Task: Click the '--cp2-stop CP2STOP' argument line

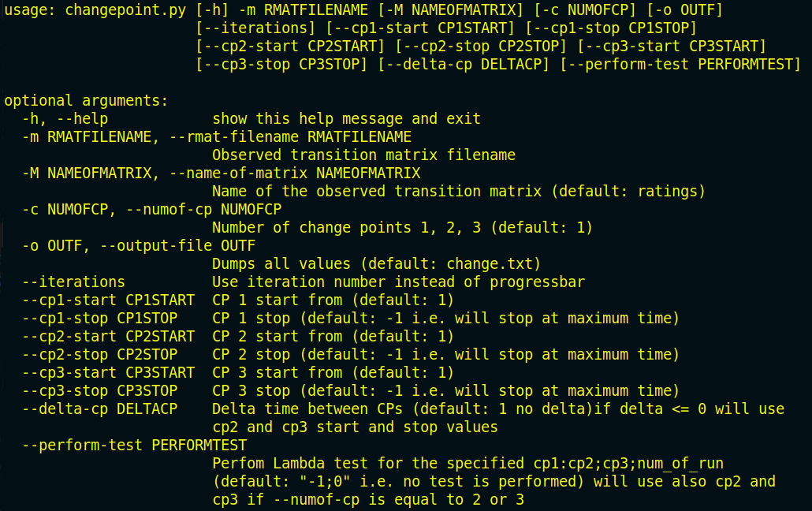Action: point(100,355)
